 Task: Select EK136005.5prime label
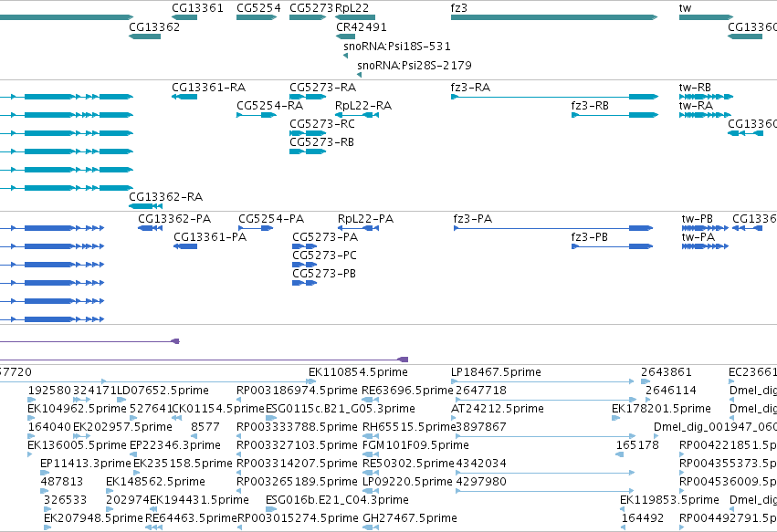(x=77, y=445)
